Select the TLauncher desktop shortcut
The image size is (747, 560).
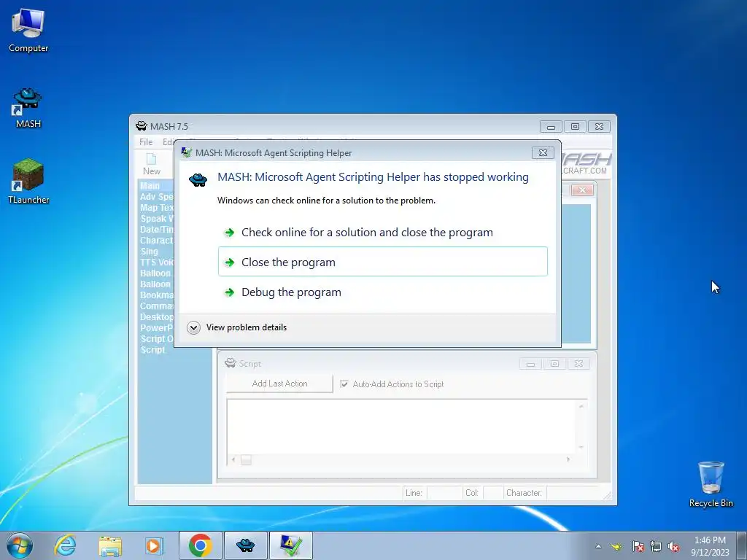(28, 182)
